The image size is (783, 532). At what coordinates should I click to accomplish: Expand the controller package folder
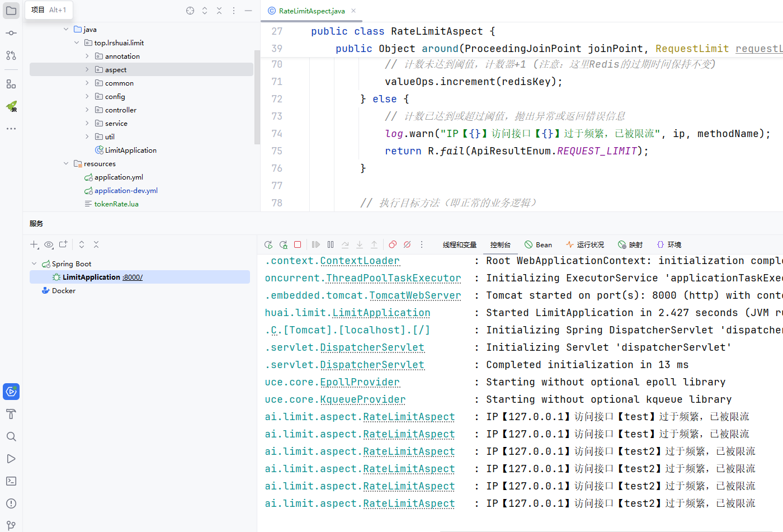coord(87,110)
